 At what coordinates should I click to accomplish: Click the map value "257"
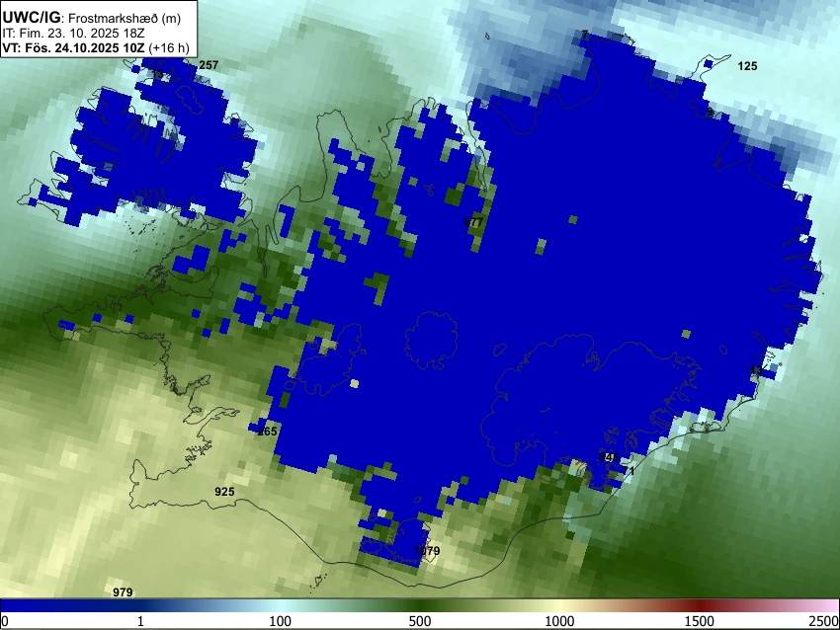209,65
